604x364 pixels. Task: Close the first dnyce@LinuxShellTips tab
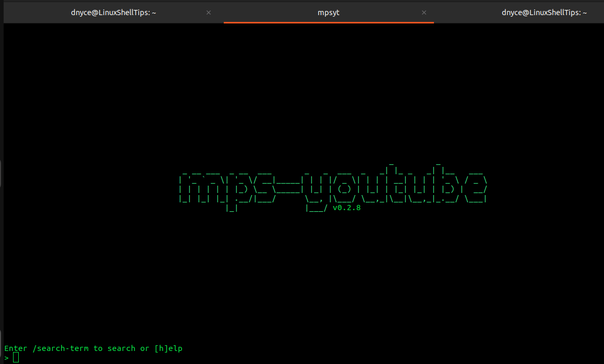(209, 13)
